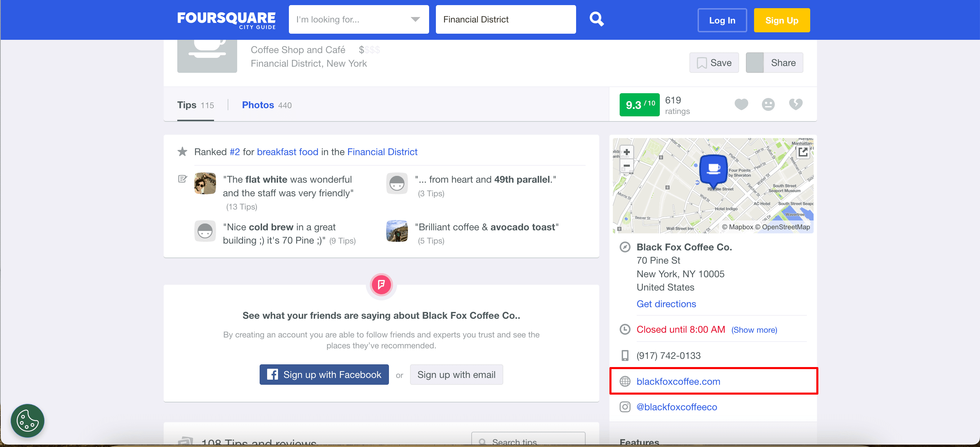Open the avocado toast tip text
The image size is (980, 447).
[487, 227]
